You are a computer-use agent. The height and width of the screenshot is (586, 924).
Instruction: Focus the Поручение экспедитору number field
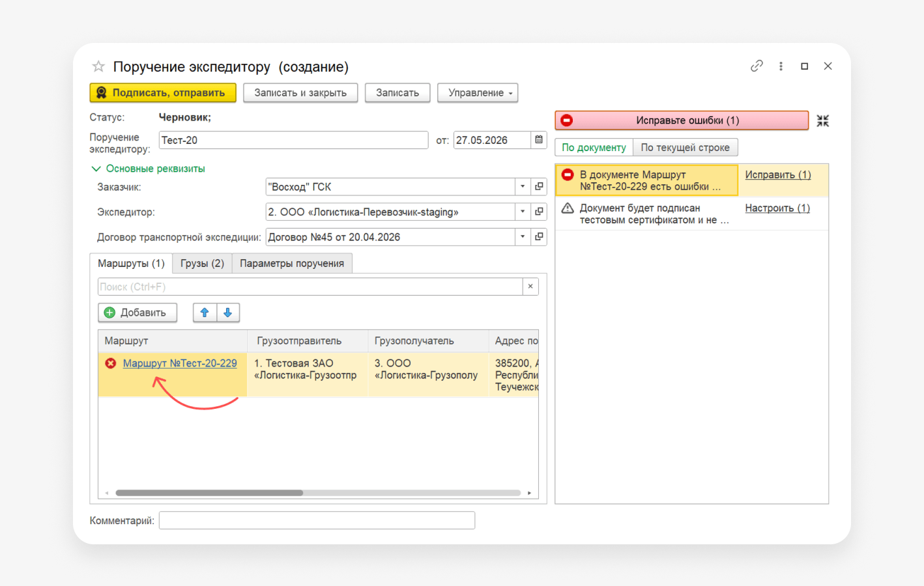coord(293,140)
